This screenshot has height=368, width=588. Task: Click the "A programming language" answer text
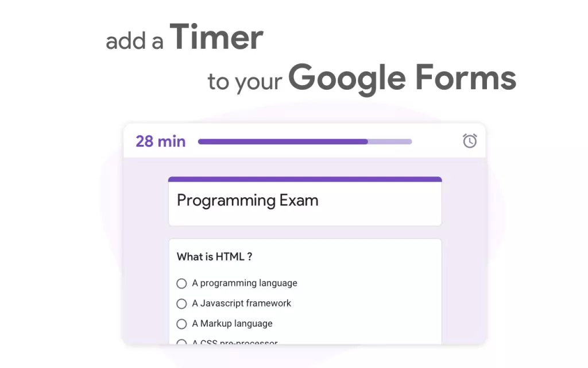245,283
